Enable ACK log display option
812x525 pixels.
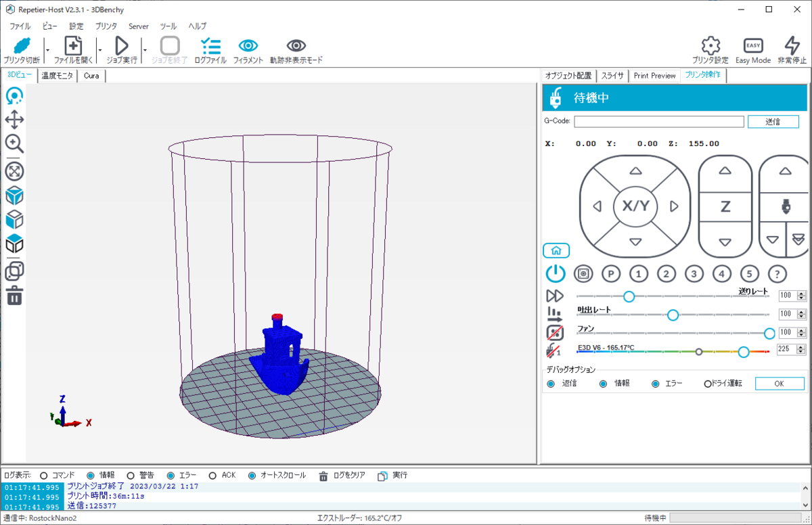click(x=223, y=475)
